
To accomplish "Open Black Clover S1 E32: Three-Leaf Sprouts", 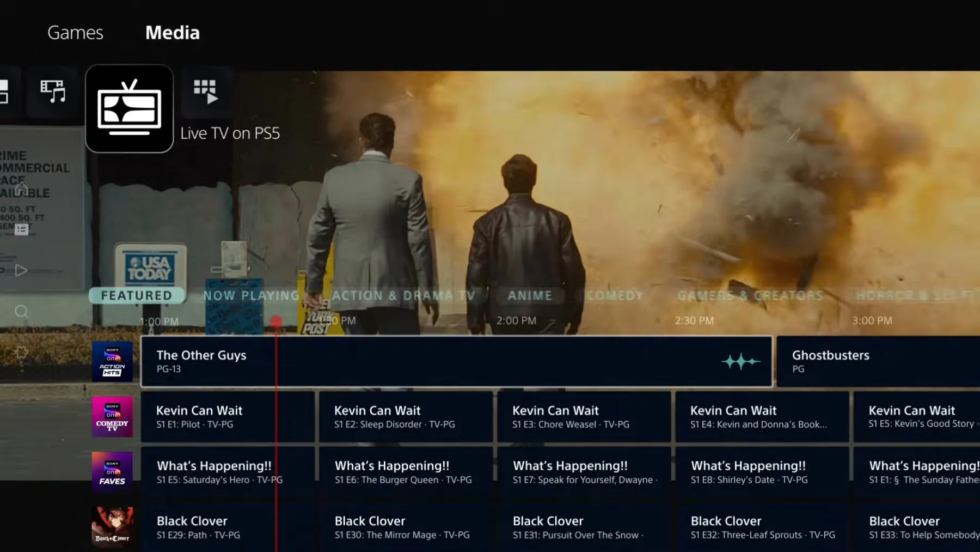I will point(762,527).
